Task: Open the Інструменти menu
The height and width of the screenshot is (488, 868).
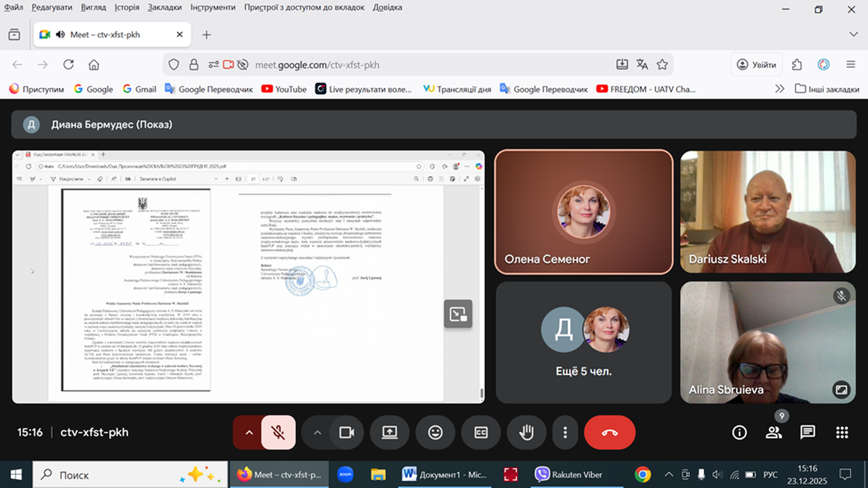Action: [212, 7]
